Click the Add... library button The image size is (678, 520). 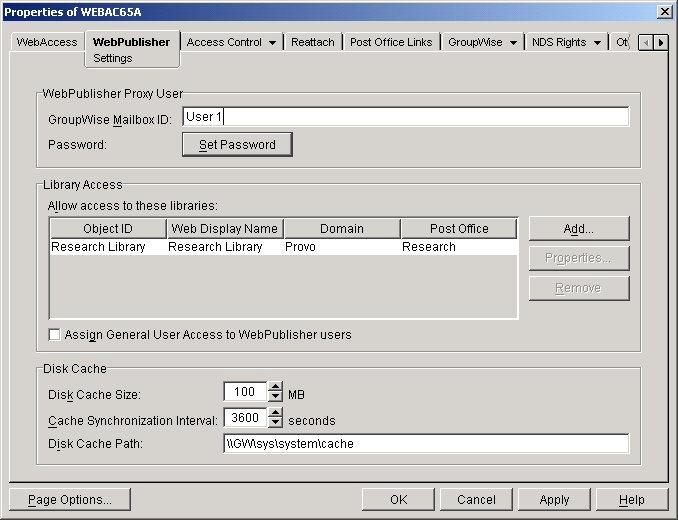tap(579, 229)
